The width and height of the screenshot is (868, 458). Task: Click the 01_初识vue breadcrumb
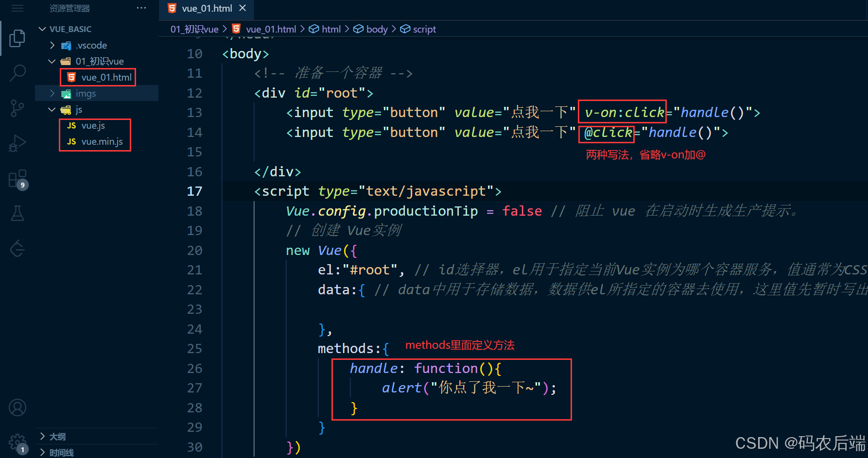(x=194, y=29)
